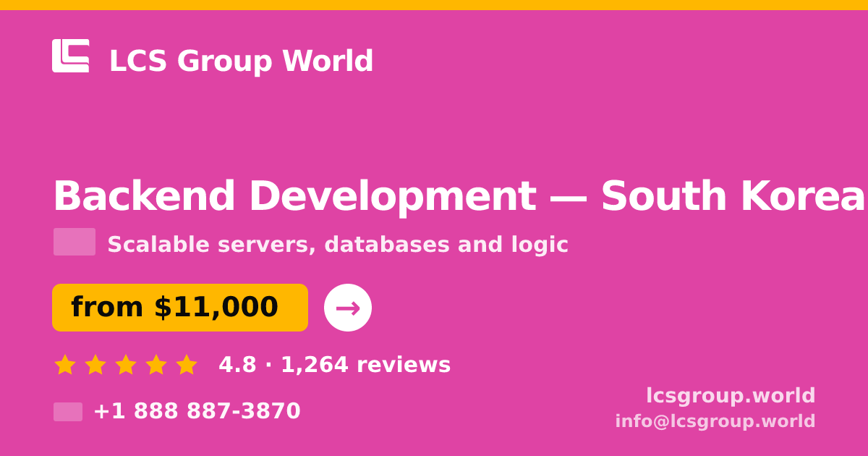Screen dimensions: 868x456
Task: Click the +1 888 887-3870 phone number
Action: pyautogui.click(x=197, y=411)
